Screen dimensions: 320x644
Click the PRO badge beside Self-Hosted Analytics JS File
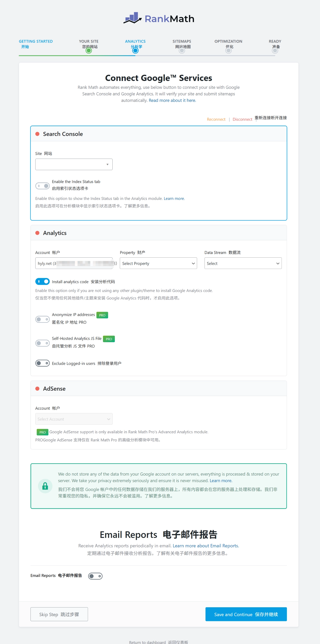[x=109, y=339]
